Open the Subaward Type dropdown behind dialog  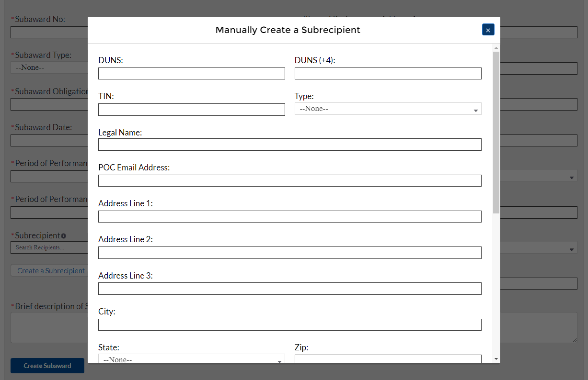(48, 68)
